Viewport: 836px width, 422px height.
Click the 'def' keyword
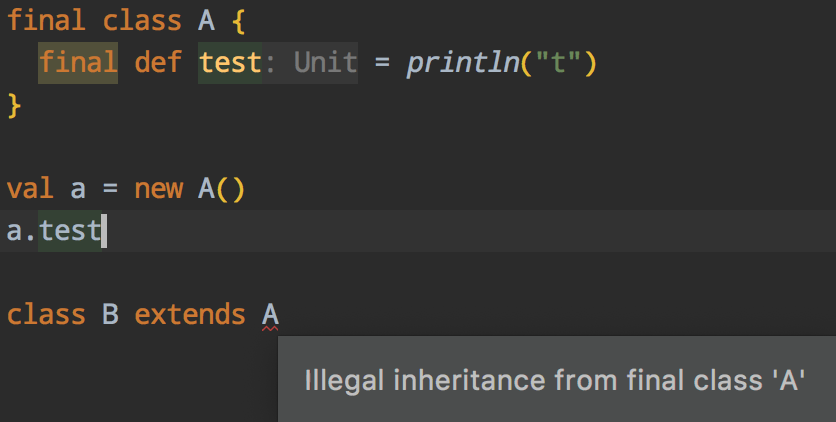click(158, 62)
